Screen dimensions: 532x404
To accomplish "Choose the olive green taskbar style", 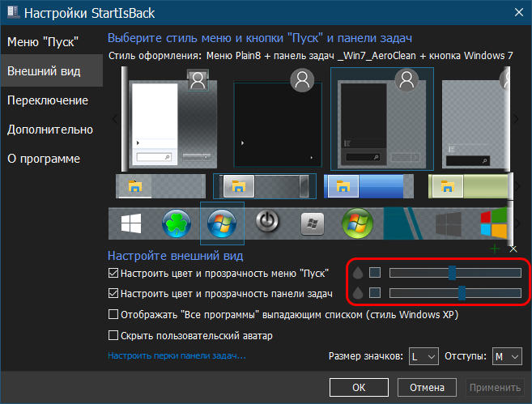I will tap(470, 186).
